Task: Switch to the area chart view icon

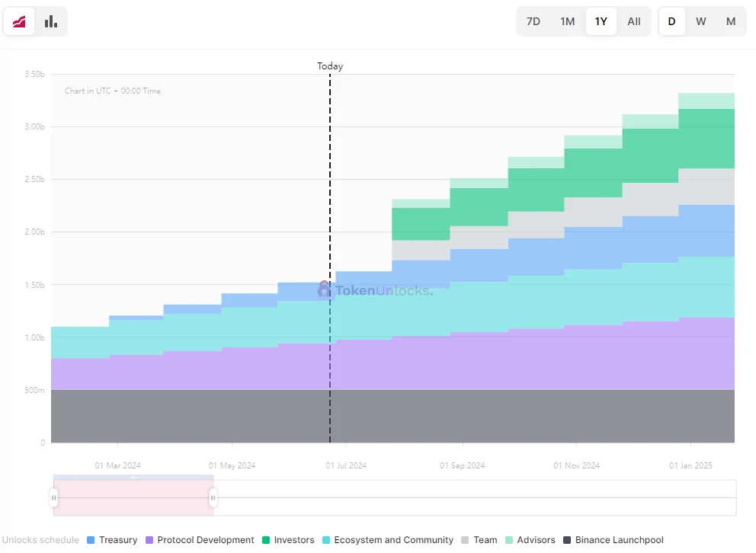Action: tap(19, 21)
